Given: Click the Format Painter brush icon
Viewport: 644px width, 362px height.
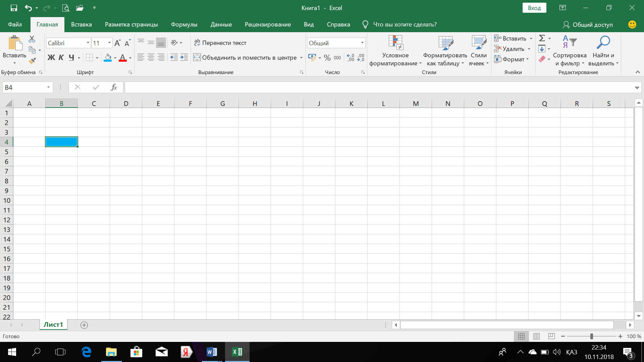Looking at the screenshot, I should tap(32, 61).
